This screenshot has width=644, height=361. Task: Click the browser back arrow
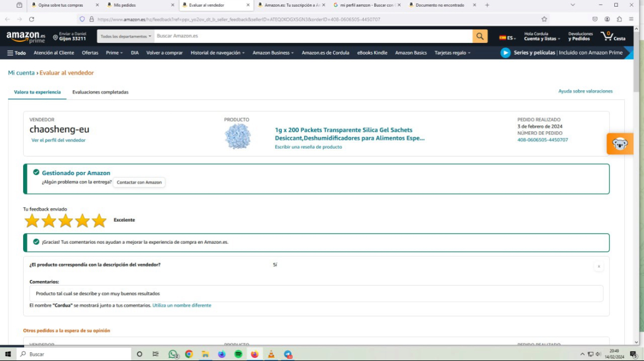click(x=7, y=19)
